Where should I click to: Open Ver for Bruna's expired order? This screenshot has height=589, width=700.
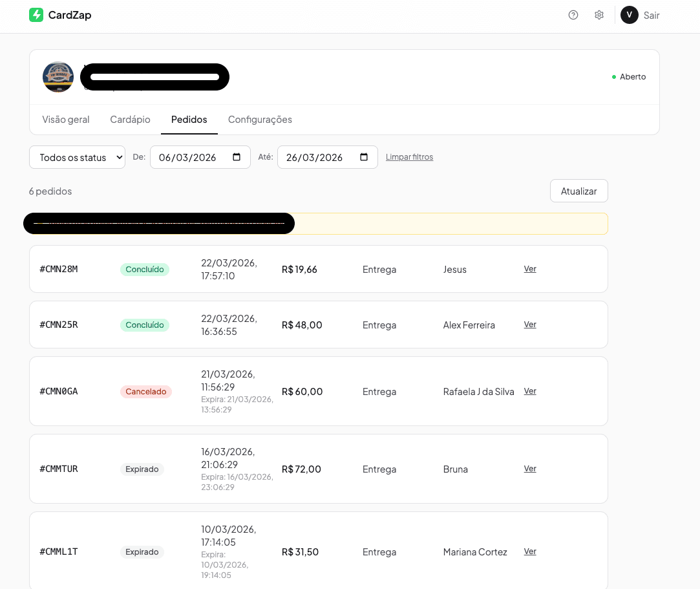pos(530,469)
